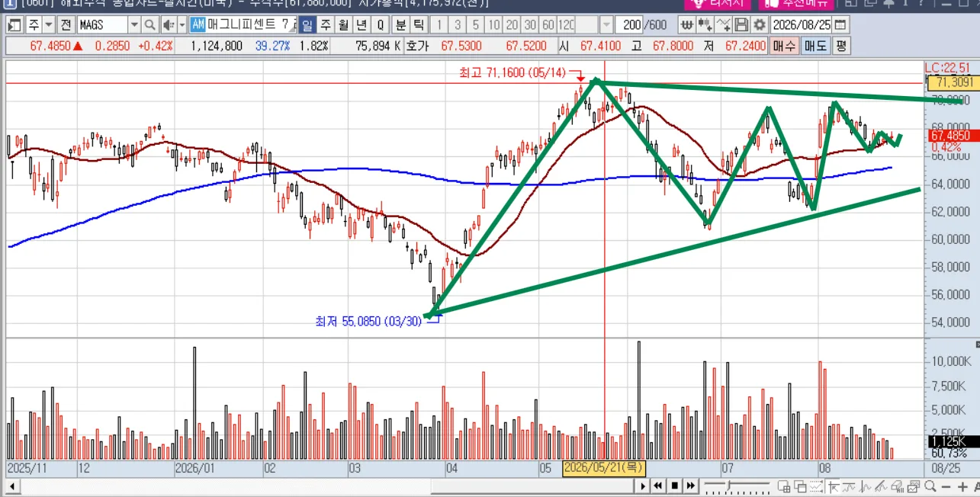The width and height of the screenshot is (980, 497).
Task: Click the 매수 buy button
Action: (x=783, y=46)
